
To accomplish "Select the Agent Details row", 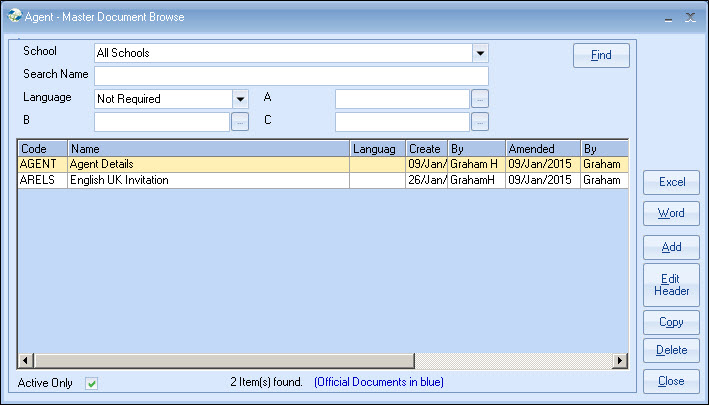I will (x=208, y=164).
